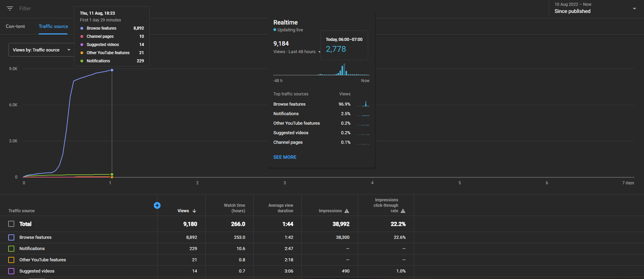
Task: Click the Impressions warning triangle icon
Action: 347,211
